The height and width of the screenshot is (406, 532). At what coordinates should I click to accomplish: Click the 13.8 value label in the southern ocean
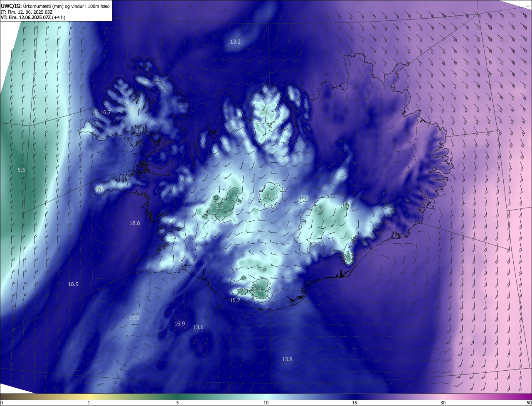(287, 359)
